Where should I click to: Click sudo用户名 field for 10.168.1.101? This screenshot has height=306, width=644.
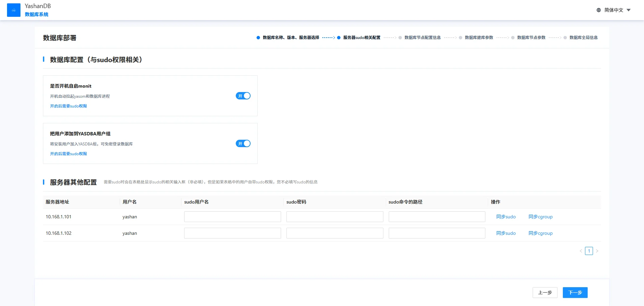pyautogui.click(x=232, y=217)
